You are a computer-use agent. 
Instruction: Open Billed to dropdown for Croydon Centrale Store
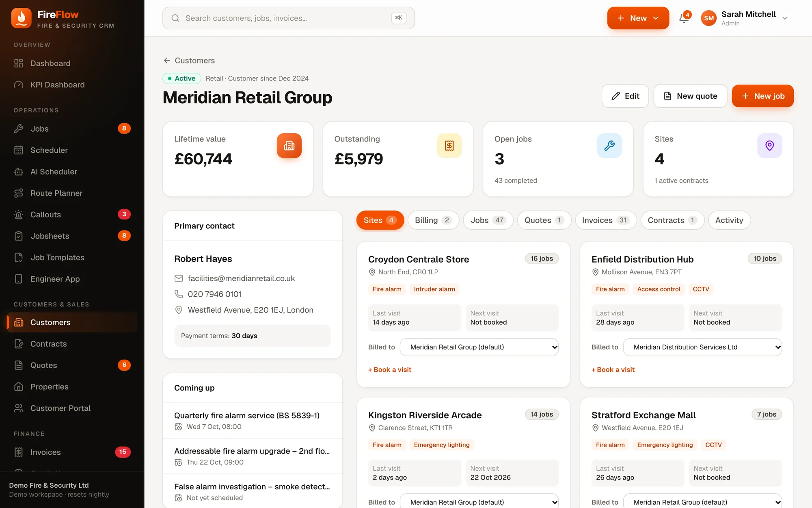pos(479,347)
